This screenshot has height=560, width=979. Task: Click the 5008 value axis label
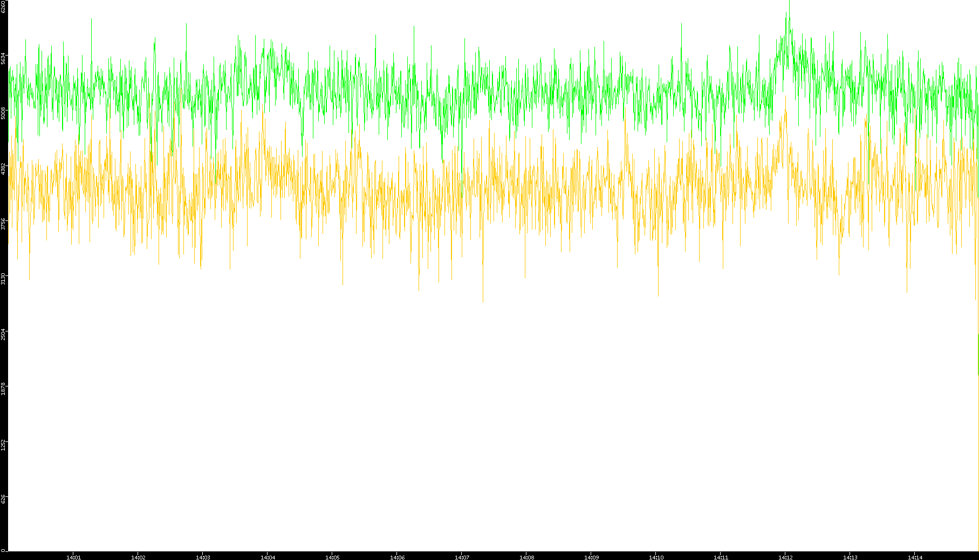click(x=4, y=113)
